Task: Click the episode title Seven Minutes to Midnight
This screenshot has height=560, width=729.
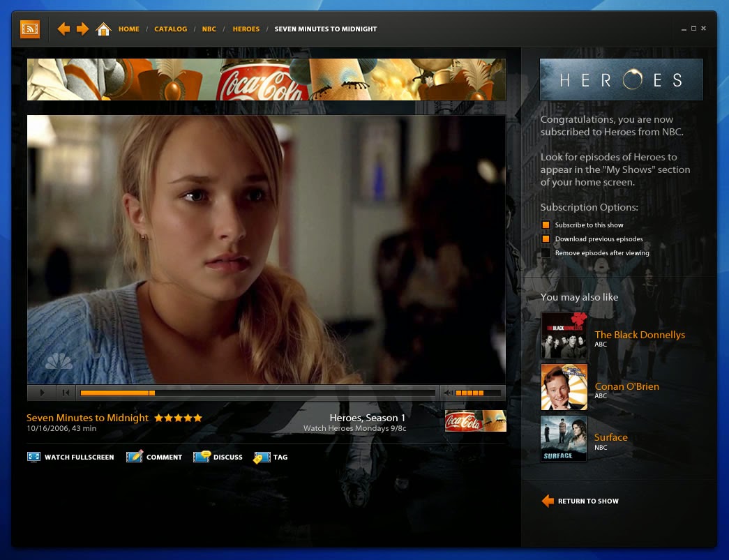Action: [x=87, y=418]
